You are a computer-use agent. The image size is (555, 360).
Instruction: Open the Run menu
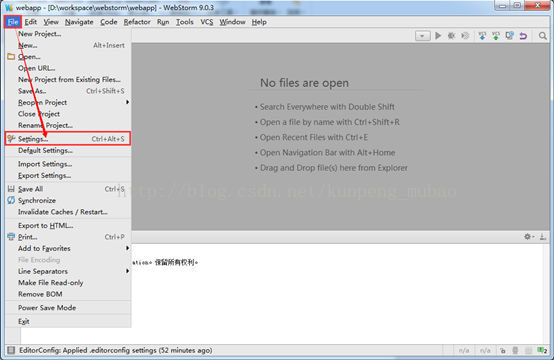click(163, 22)
